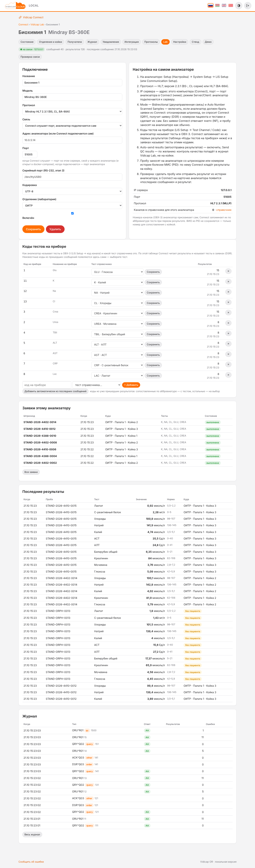Click Добавить автоматически из последних сообщений
This screenshot has width=255, height=868.
click(x=55, y=391)
